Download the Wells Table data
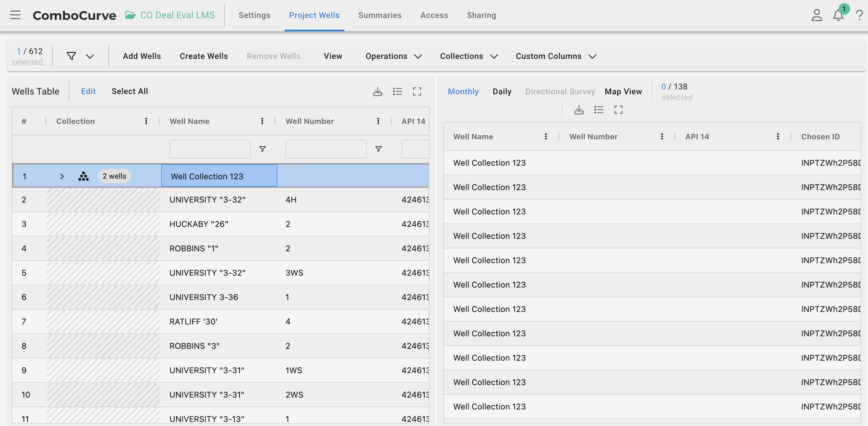The image size is (868, 426). click(x=377, y=91)
